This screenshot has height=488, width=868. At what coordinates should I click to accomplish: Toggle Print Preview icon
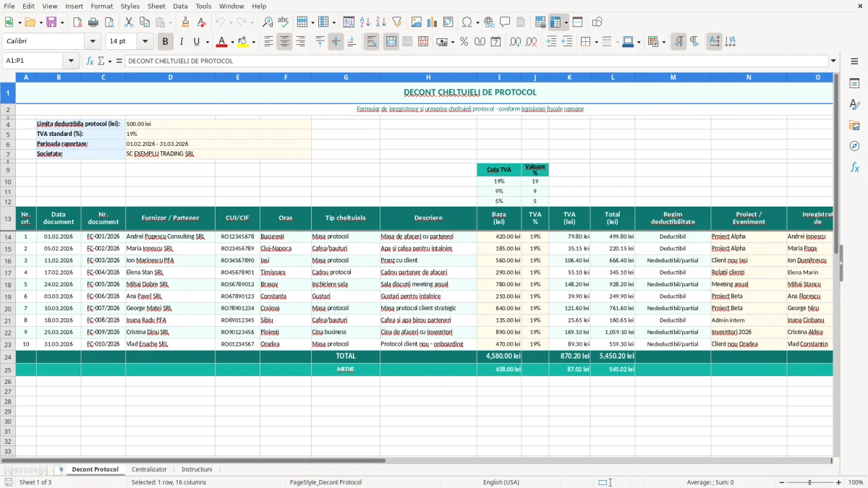pyautogui.click(x=109, y=22)
